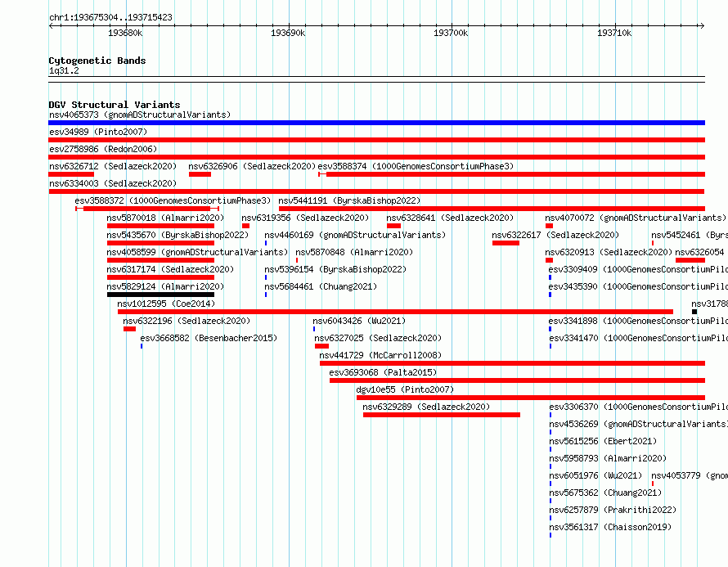Select esv3588372 (1000GenomesConsortiumPhase3) label
The image size is (728, 567).
(173, 200)
